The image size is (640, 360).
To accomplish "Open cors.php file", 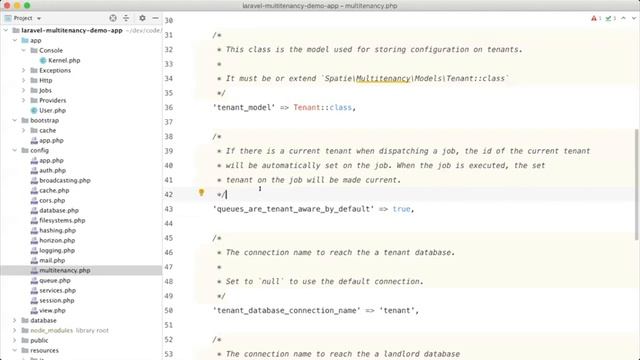I will click(x=52, y=200).
